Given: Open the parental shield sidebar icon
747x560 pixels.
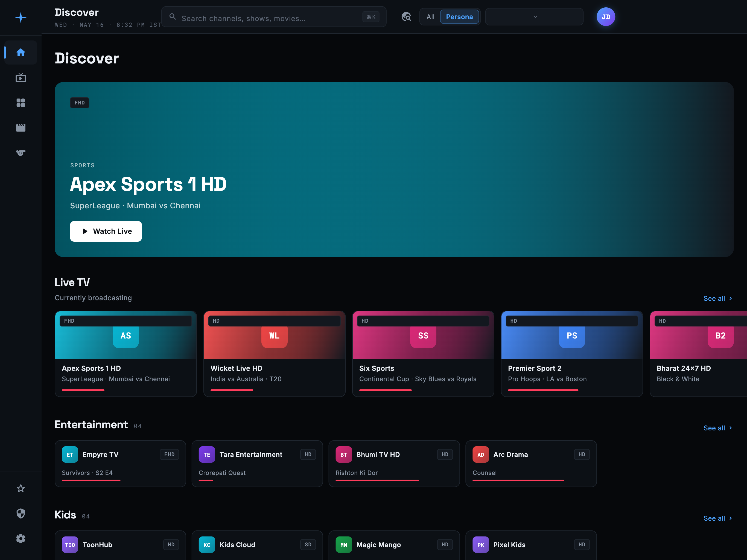Looking at the screenshot, I should [21, 514].
